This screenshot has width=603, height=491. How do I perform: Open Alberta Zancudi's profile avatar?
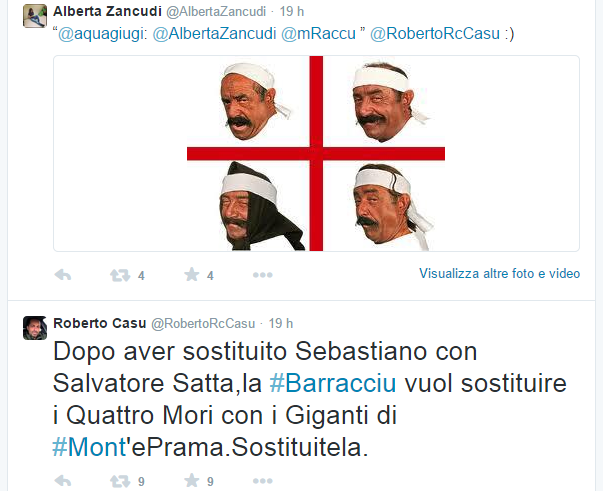click(x=35, y=16)
